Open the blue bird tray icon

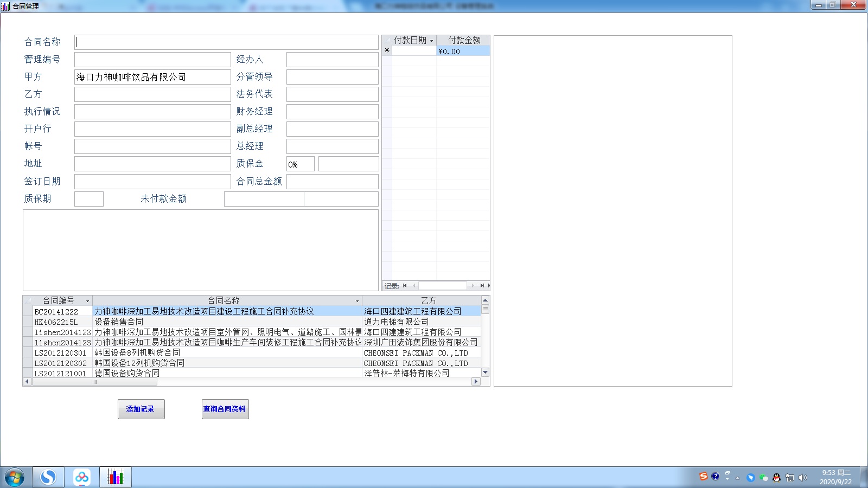pos(751,478)
